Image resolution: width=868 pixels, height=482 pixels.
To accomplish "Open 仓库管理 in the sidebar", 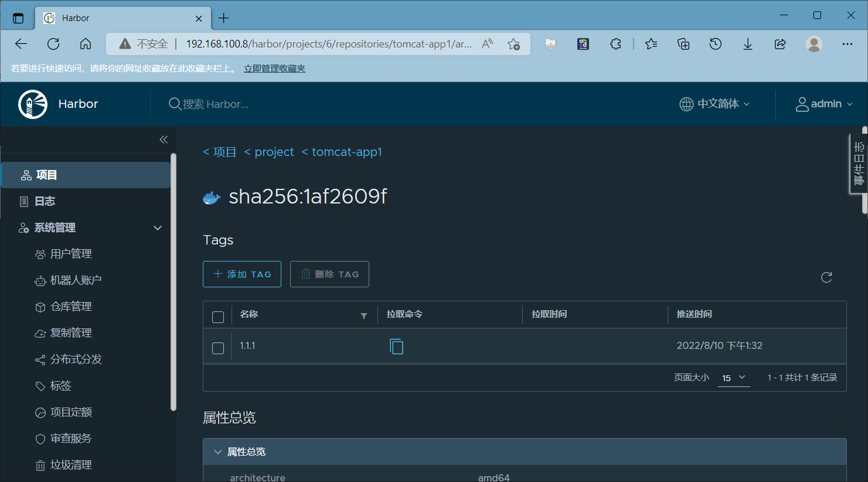I will [x=71, y=307].
